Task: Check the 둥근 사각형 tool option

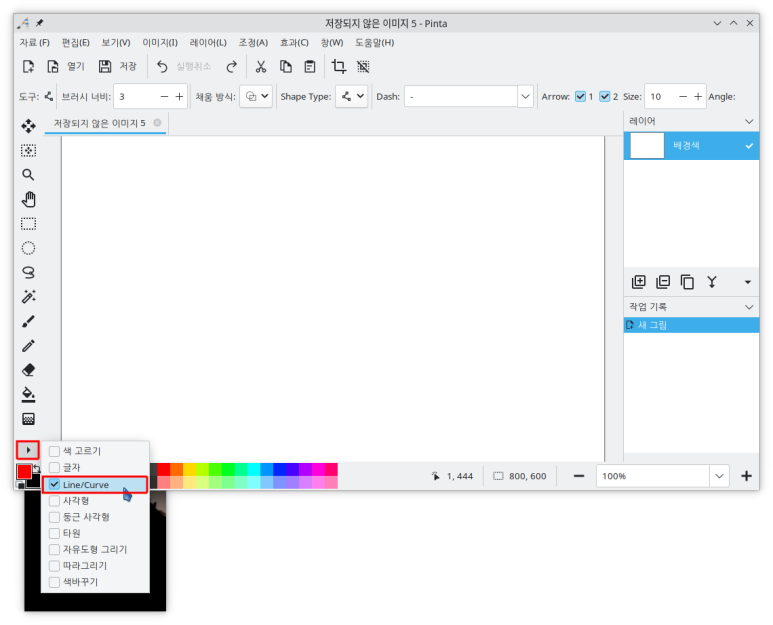Action: click(x=54, y=517)
